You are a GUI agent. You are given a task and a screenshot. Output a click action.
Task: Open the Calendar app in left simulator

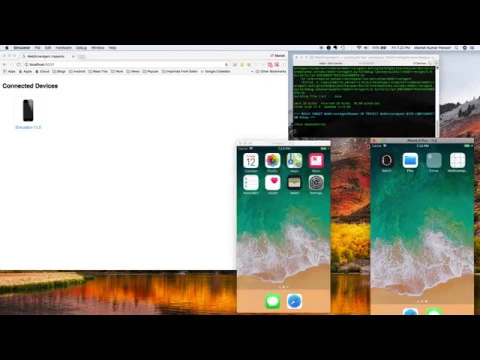coord(251,161)
